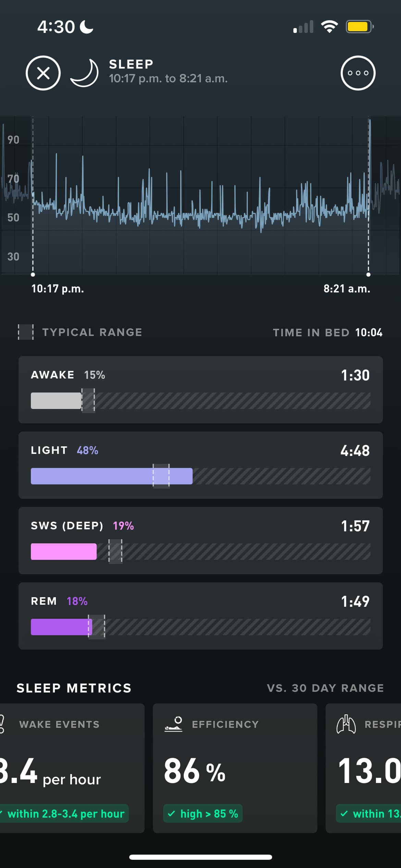The width and height of the screenshot is (401, 868).
Task: Open the Wake Events metric card
Action: pos(72,768)
